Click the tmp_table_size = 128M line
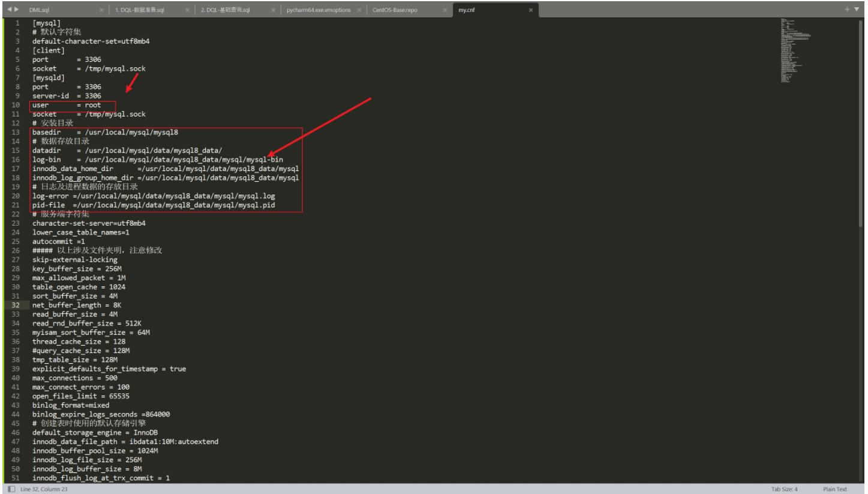The height and width of the screenshot is (494, 868). click(75, 360)
